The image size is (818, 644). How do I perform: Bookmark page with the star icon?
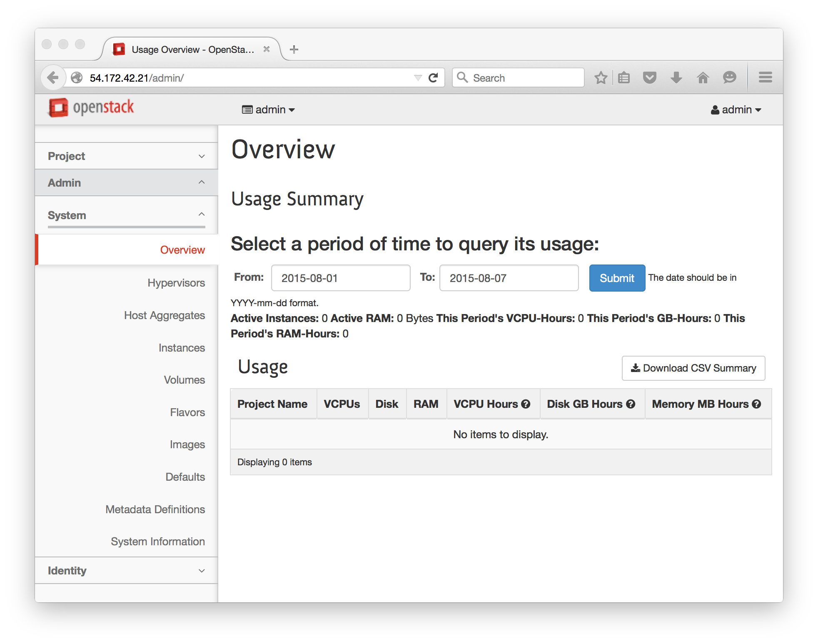pyautogui.click(x=601, y=78)
